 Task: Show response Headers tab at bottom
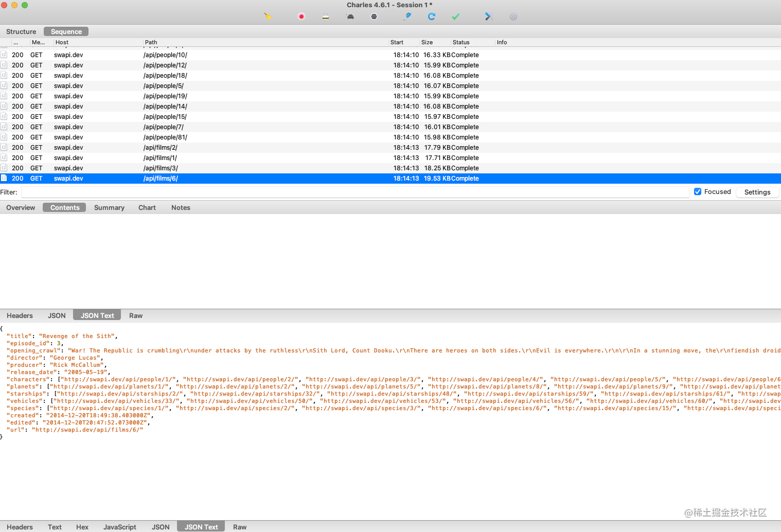click(x=20, y=527)
